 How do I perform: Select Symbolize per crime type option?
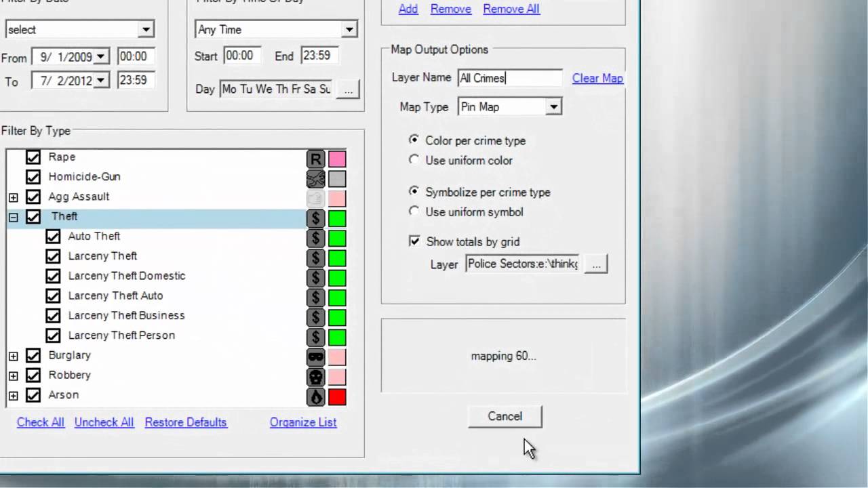(x=414, y=192)
